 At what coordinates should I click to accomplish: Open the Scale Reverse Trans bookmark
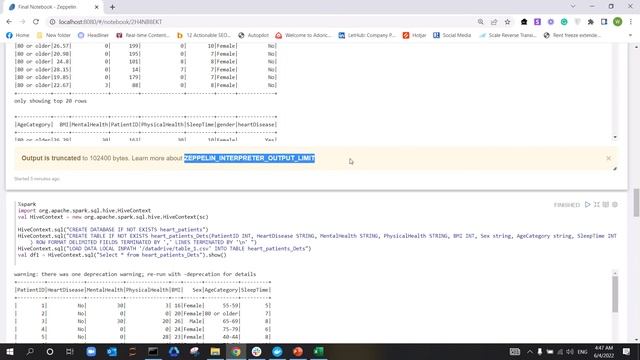[508, 35]
